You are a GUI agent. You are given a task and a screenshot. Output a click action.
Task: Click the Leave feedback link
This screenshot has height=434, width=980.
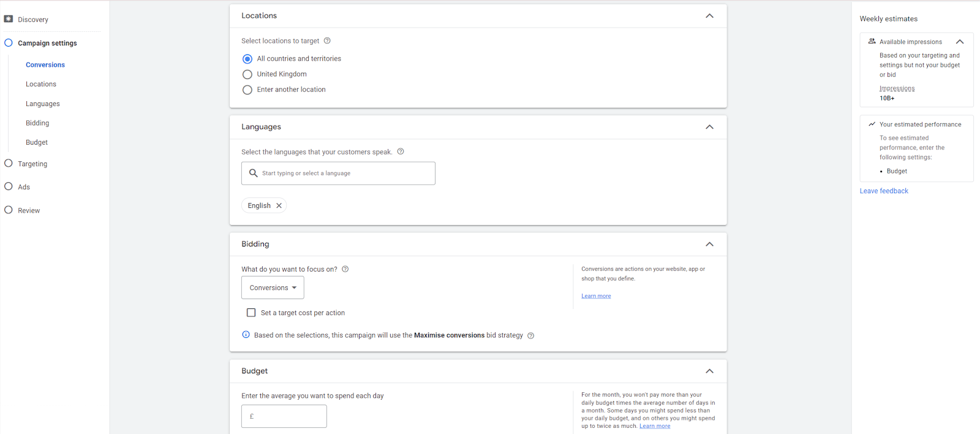[x=884, y=191]
